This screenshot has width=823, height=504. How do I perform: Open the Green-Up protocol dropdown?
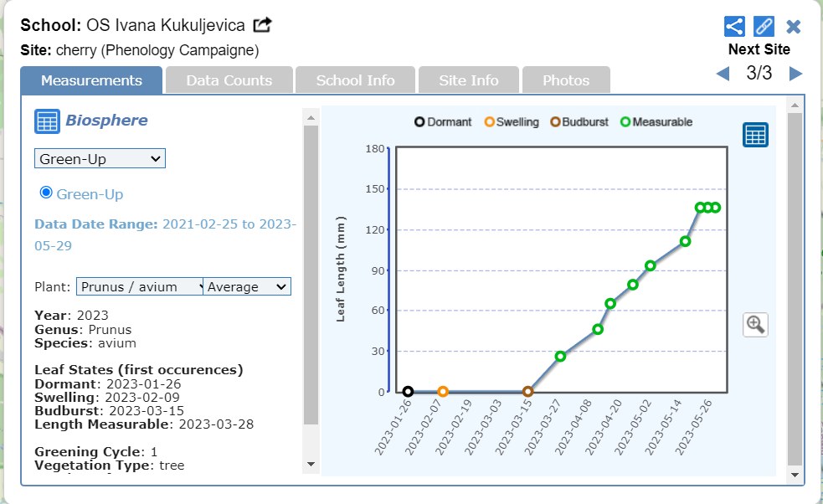(x=100, y=158)
